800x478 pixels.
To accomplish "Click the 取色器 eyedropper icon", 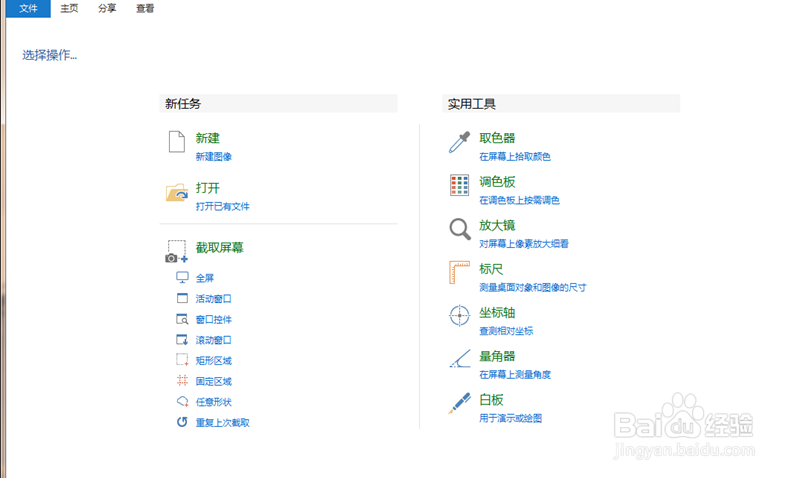I will (459, 142).
